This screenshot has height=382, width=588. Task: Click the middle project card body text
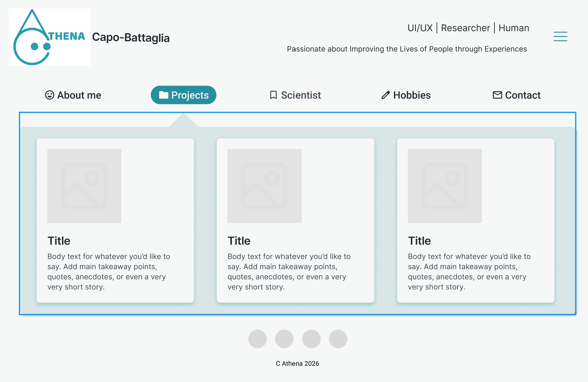tap(289, 271)
